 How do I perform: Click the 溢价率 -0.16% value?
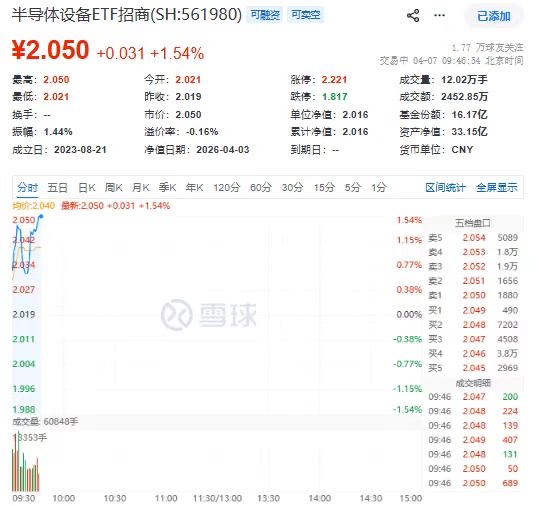[x=202, y=132]
